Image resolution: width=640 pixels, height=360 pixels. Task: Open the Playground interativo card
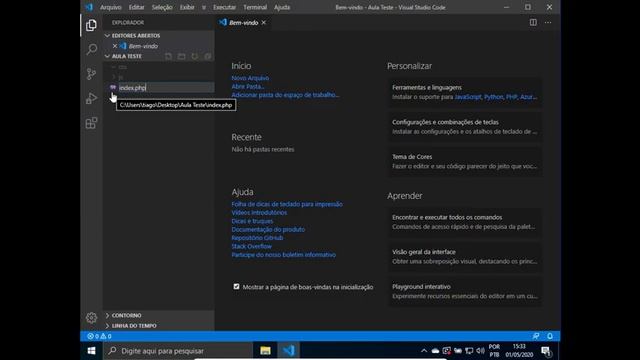464,291
